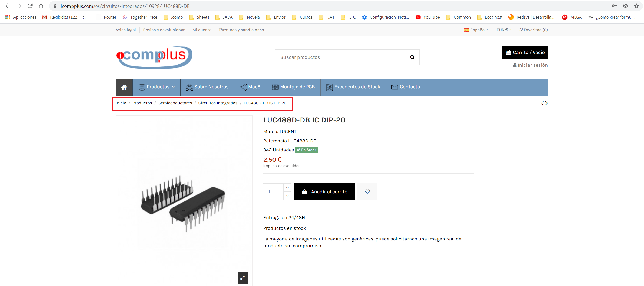Open the Contacto menu item
The image size is (644, 286).
(x=406, y=87)
